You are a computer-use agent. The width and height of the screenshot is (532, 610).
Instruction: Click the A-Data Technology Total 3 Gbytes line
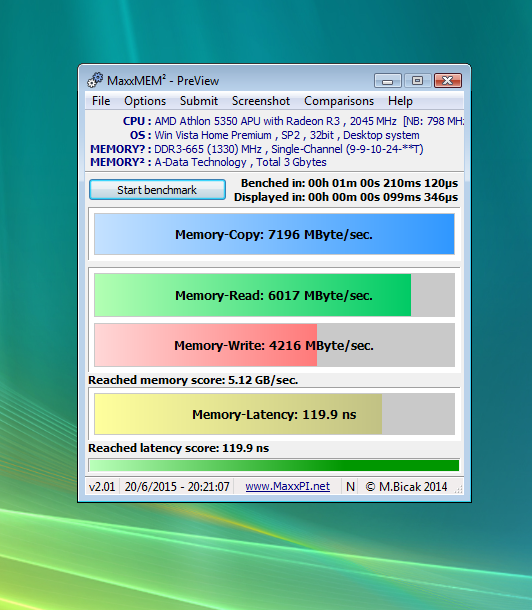tap(208, 162)
